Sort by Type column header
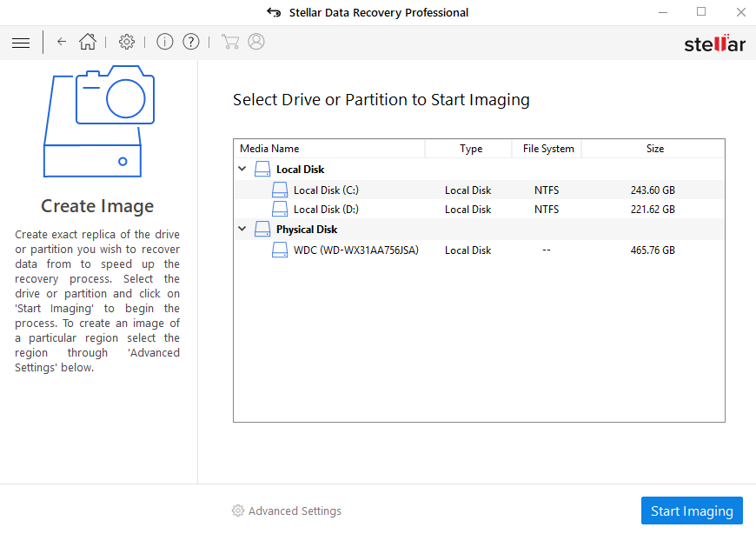 468,149
